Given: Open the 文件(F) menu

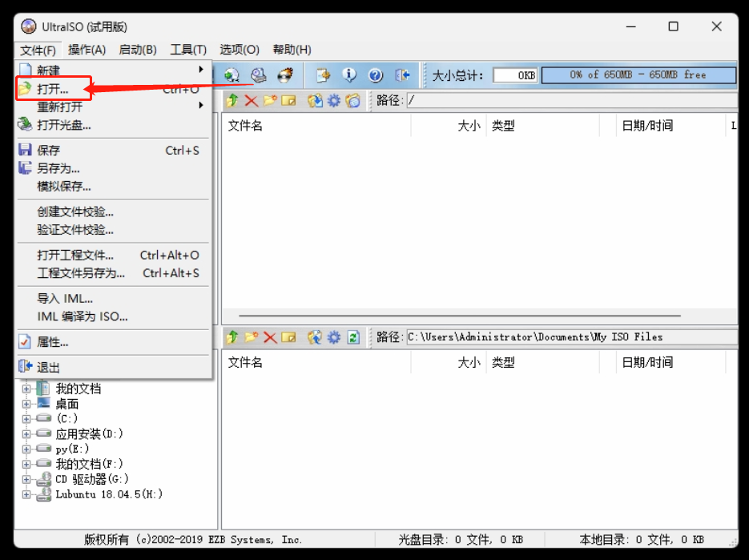Looking at the screenshot, I should click(x=38, y=50).
